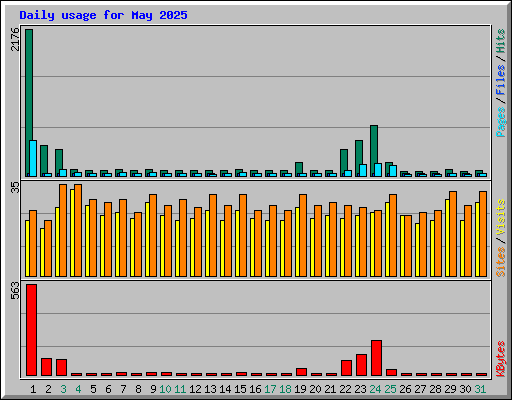This screenshot has width=512, height=400.
Task: Click day label 19 on x-axis
Action: click(300, 389)
